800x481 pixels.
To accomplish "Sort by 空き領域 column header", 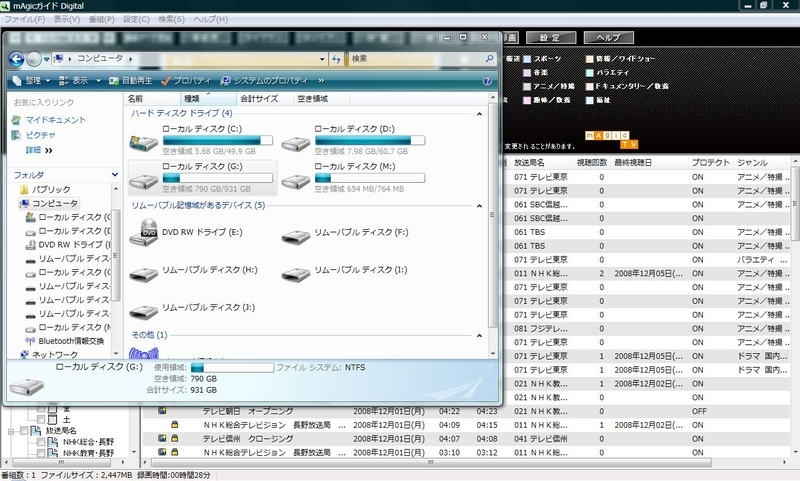I will pos(322,98).
